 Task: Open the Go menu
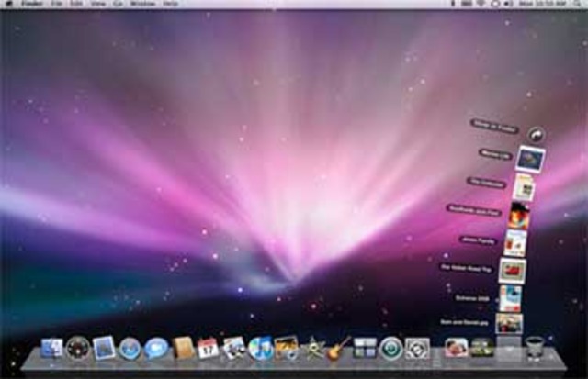coord(119,4)
